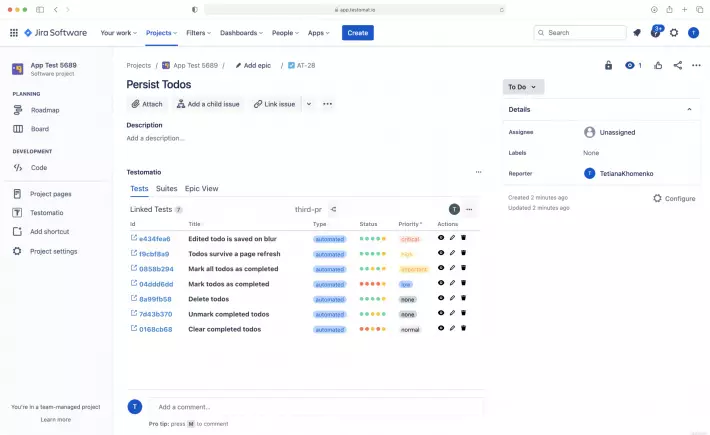
Task: Toggle watch issue eye icon
Action: click(x=630, y=65)
